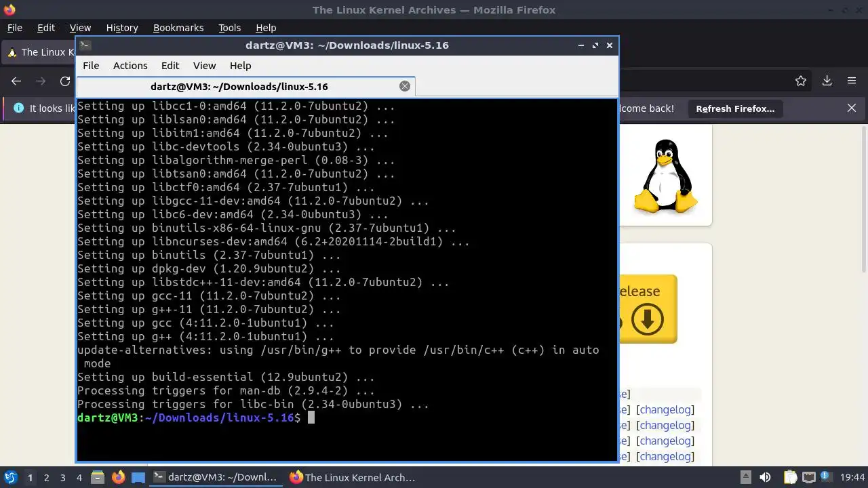Click the network status tray icon

(x=808, y=477)
